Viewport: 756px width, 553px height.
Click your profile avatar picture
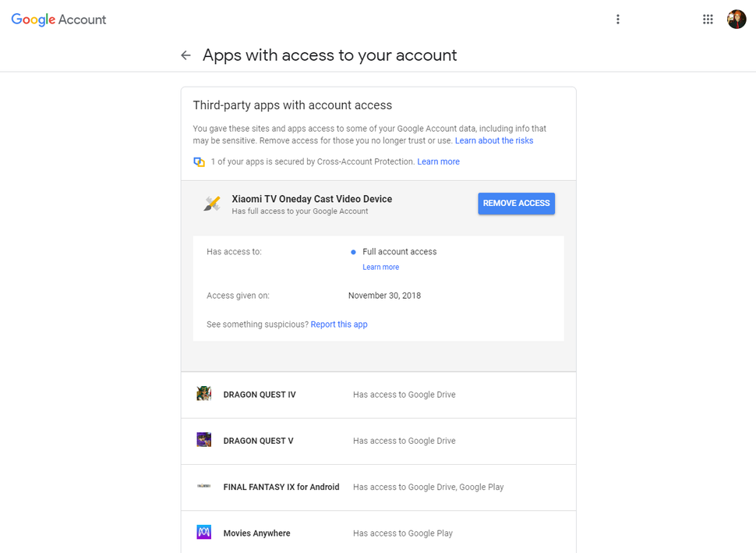[736, 19]
